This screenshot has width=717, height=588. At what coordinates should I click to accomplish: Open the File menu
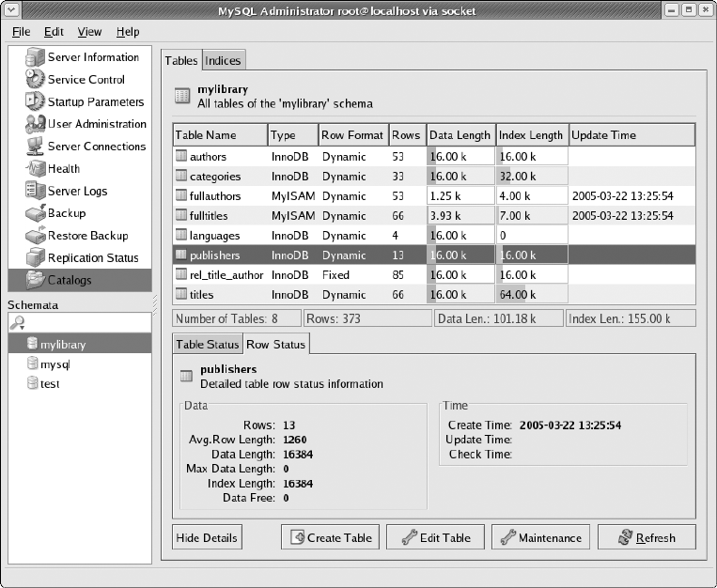tap(21, 32)
